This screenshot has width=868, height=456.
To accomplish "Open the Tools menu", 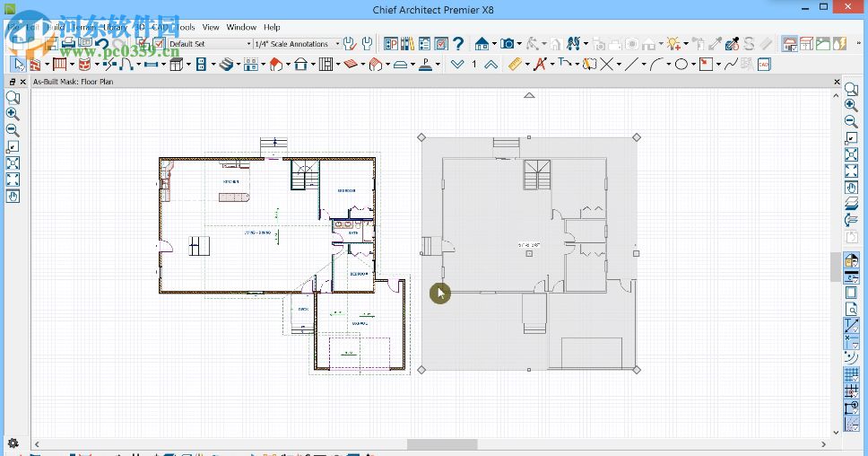I will click(x=185, y=27).
